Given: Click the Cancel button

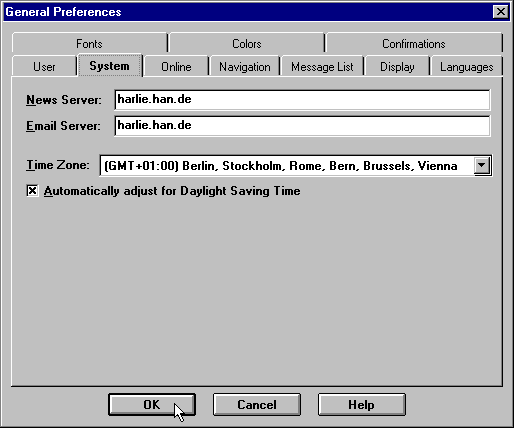Looking at the screenshot, I should pyautogui.click(x=257, y=405).
